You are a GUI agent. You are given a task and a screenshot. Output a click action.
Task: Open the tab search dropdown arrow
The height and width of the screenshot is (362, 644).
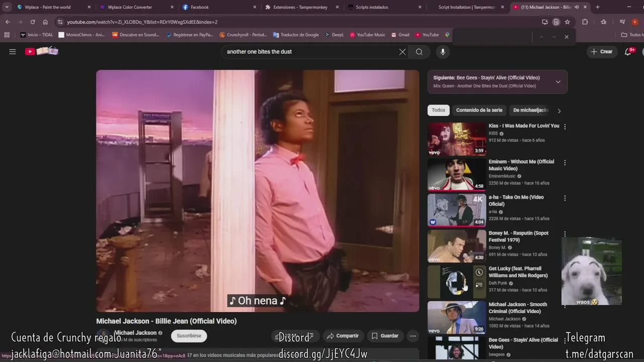pyautogui.click(x=7, y=7)
